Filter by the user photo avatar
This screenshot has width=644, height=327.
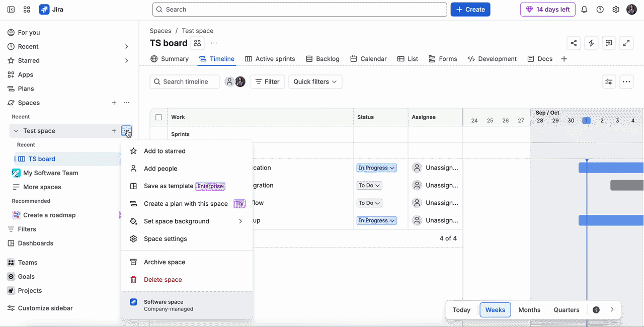point(240,82)
